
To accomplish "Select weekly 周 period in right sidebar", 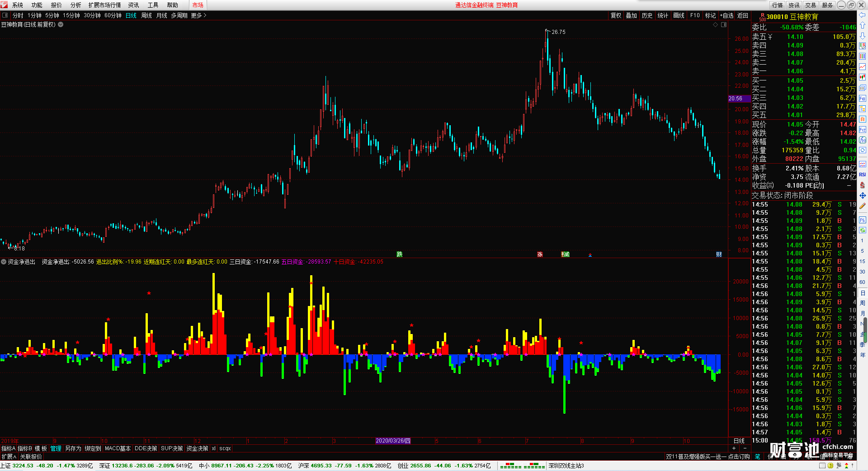I will 863,303.
